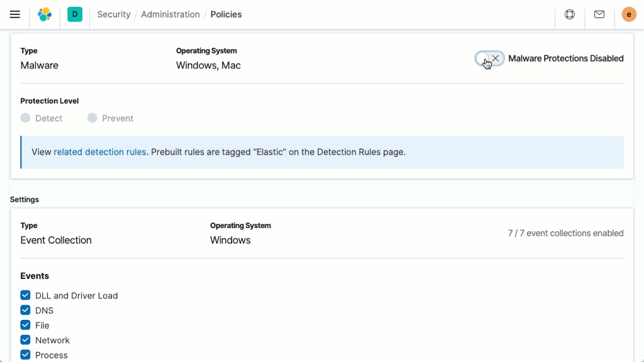Uncheck the DNS events checkbox
644x362 pixels.
[26, 310]
